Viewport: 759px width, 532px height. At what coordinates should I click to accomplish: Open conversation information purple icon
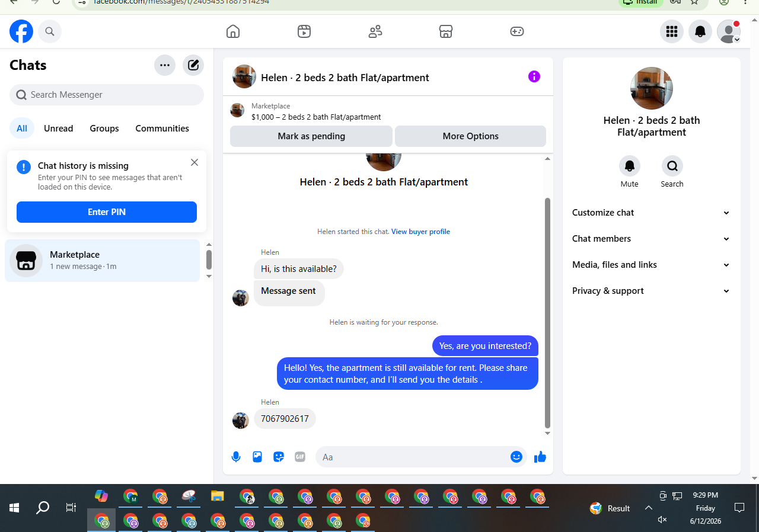(534, 76)
